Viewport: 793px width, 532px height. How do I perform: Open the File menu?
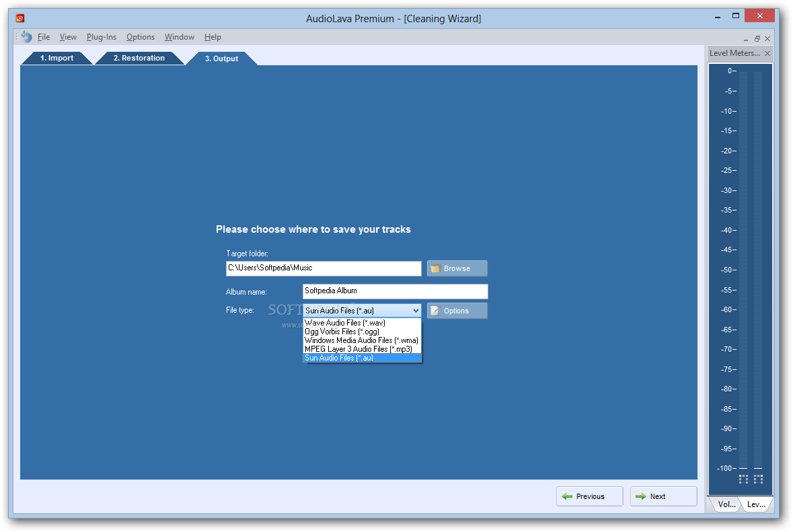44,37
